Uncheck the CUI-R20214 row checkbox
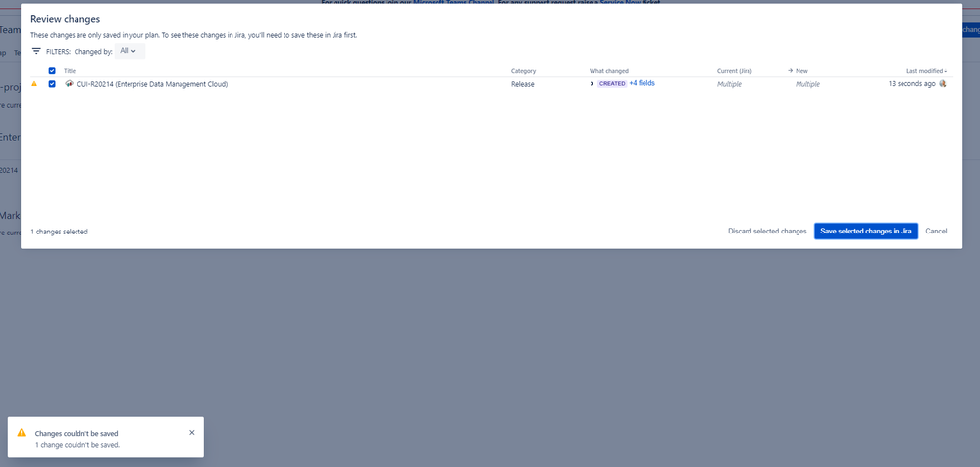 52,83
